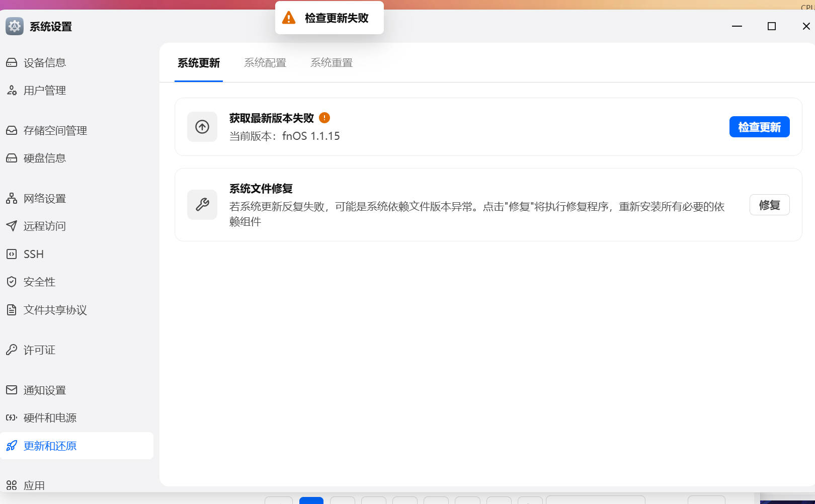Switch to the 系统重置 tab
815x504 pixels.
332,63
